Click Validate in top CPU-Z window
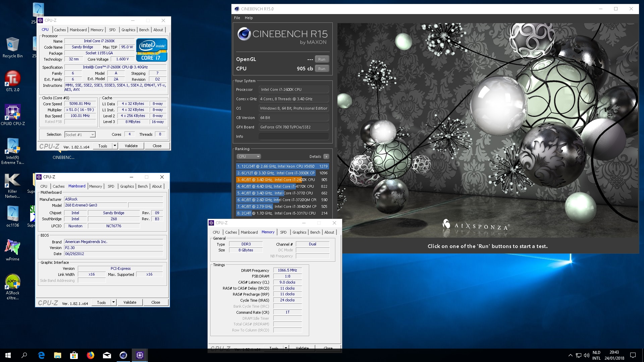 click(131, 146)
